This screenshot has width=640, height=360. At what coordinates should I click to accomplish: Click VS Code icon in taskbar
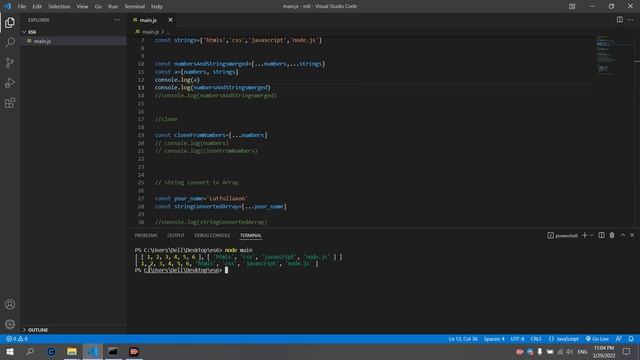pyautogui.click(x=93, y=351)
